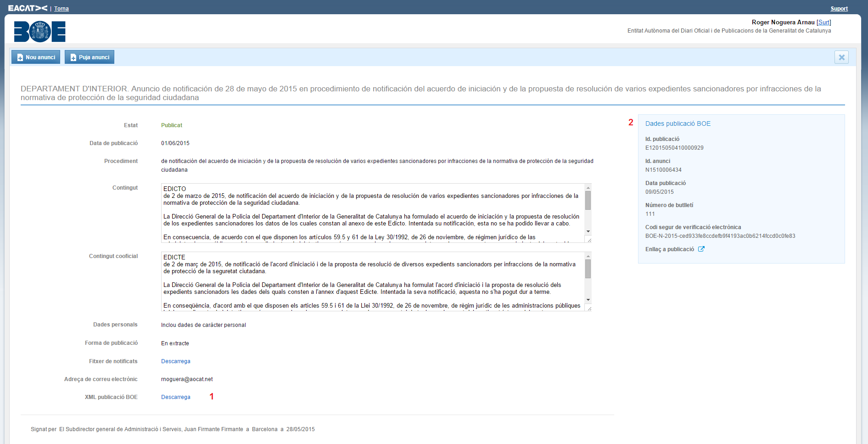Click the resize handle of Contingut cooficial box
This screenshot has width=868, height=444.
(x=589, y=308)
